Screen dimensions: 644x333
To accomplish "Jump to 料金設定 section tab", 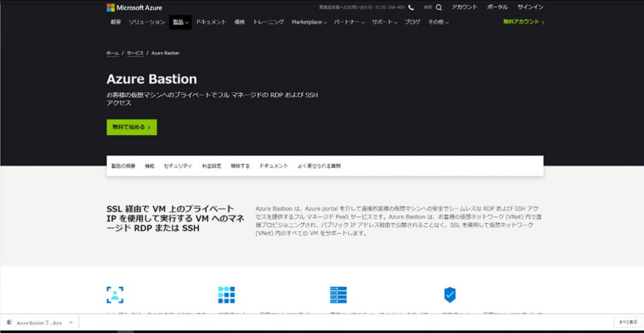I will 211,166.
